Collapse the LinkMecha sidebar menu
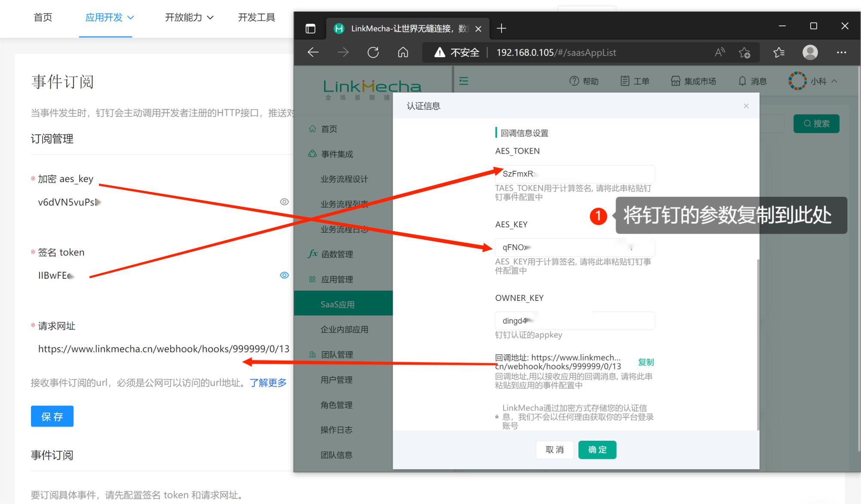Viewport: 861px width, 504px height. (x=464, y=81)
